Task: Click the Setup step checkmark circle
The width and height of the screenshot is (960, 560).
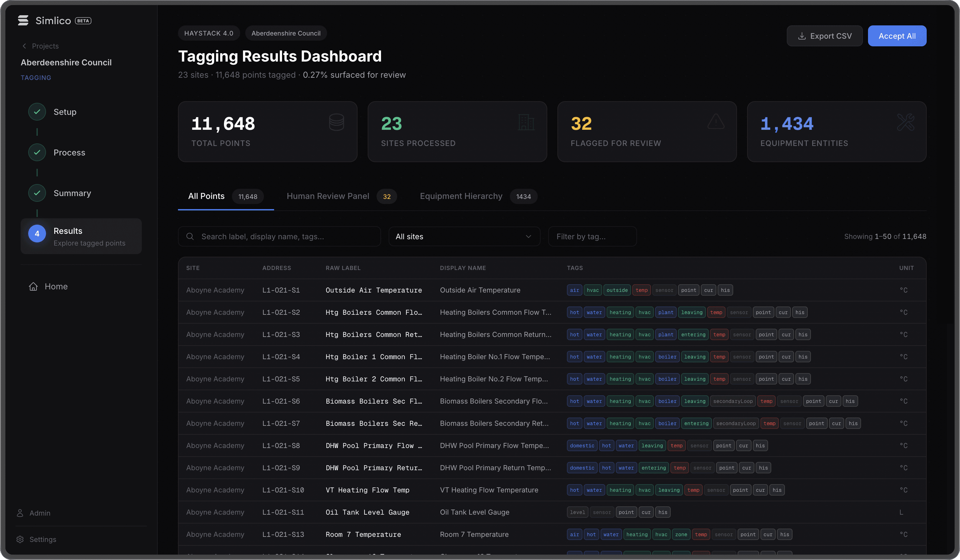Action: [37, 112]
